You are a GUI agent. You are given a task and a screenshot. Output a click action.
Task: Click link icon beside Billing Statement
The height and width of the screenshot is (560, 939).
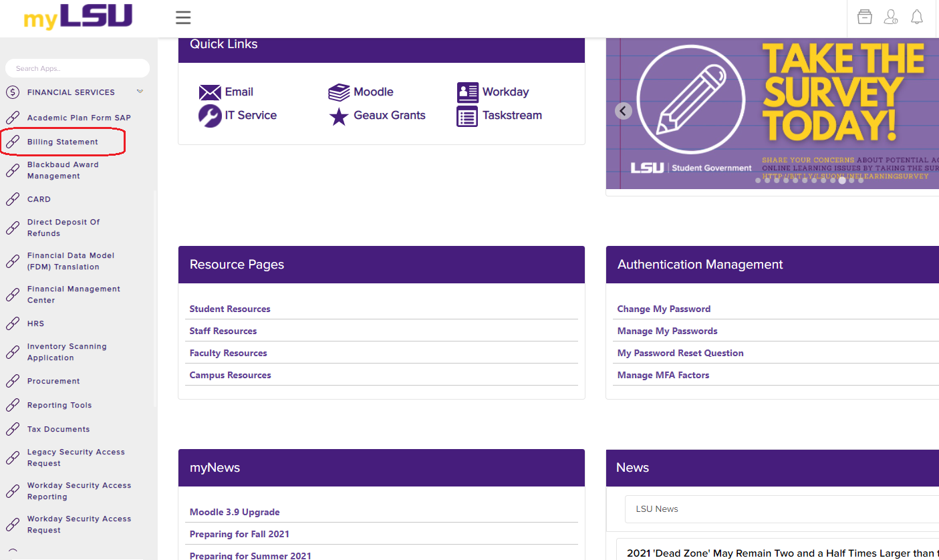(x=12, y=142)
